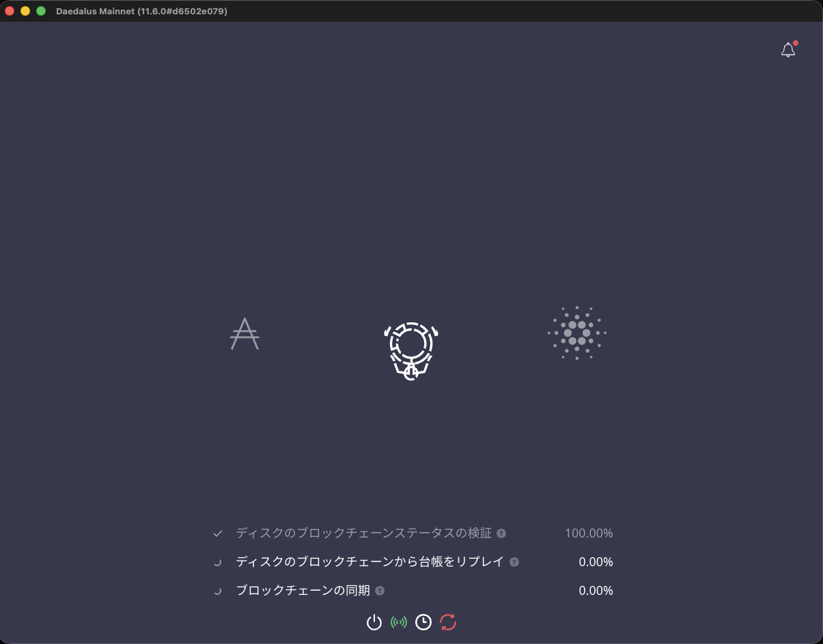
Task: Click checkmark beside ディスクのブロックチェーンステータスの検証
Action: click(x=218, y=533)
